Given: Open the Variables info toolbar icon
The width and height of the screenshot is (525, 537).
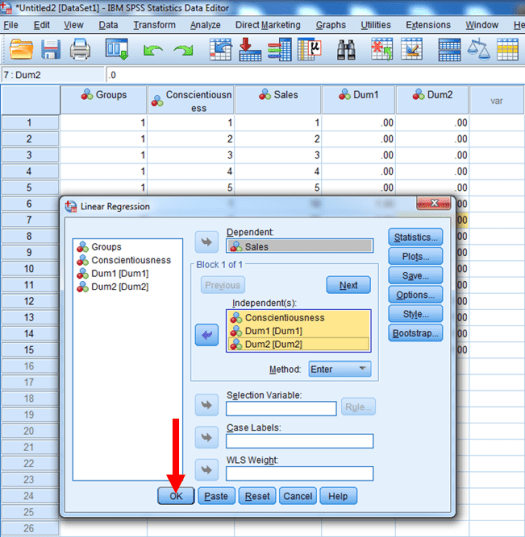Looking at the screenshot, I should [280, 49].
